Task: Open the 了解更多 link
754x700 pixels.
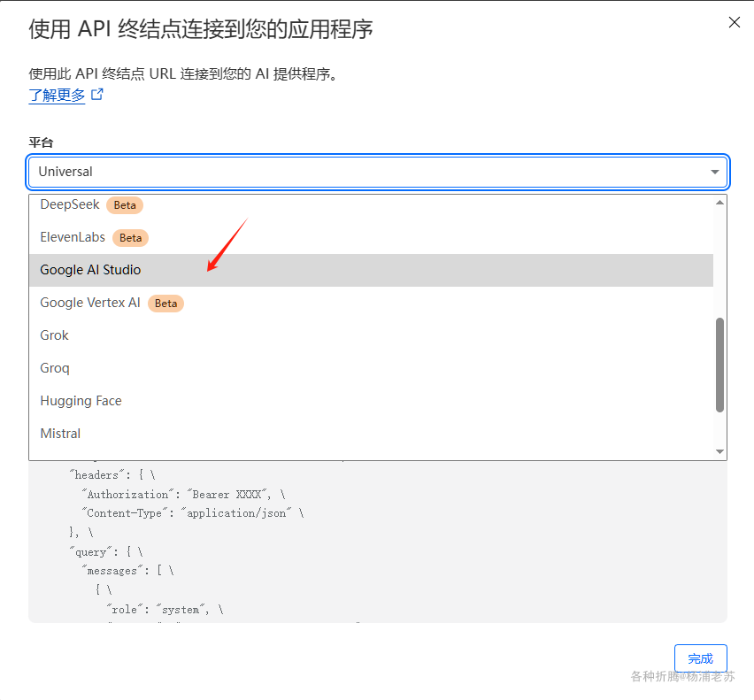Action: pos(57,95)
